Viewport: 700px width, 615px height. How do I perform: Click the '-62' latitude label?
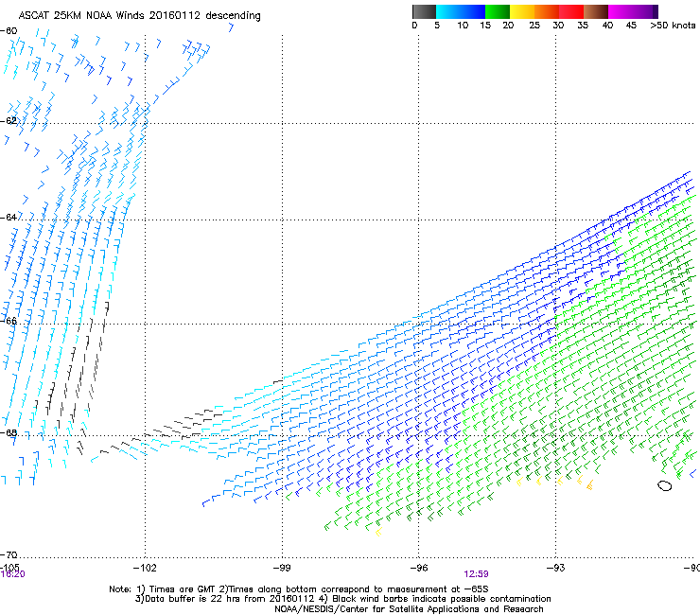coord(9,121)
